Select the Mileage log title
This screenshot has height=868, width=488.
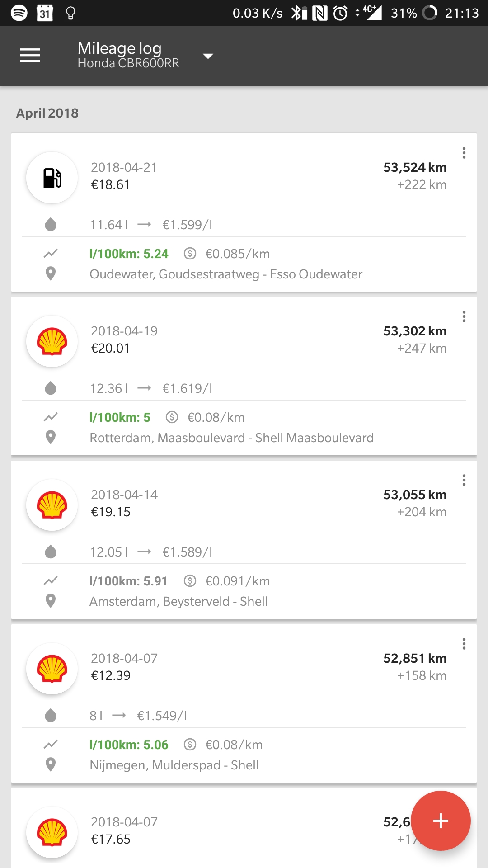[x=119, y=48]
